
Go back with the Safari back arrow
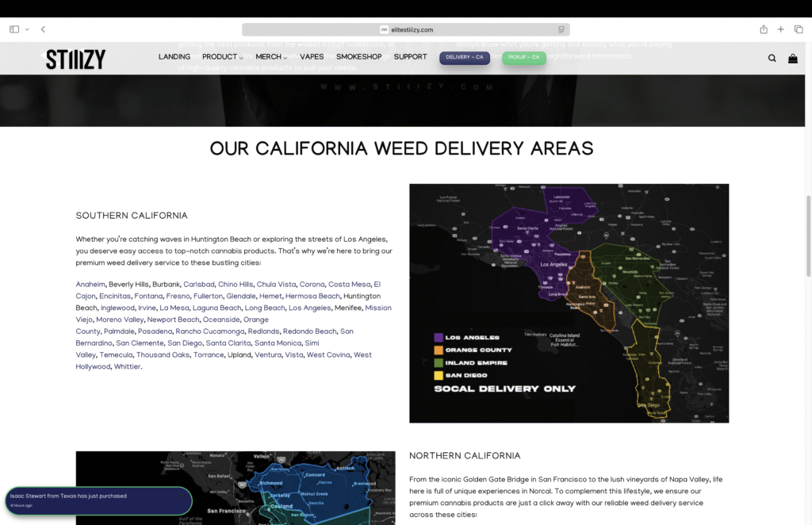tap(43, 29)
